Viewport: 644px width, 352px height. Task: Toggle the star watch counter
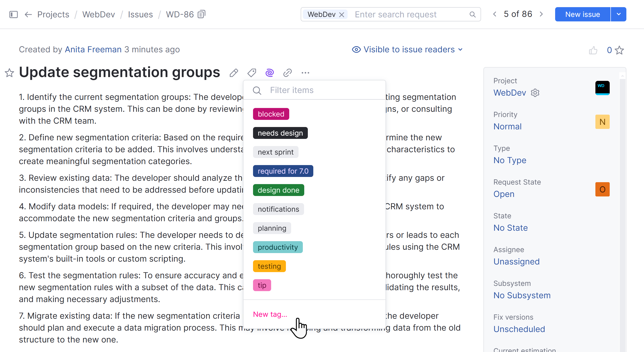click(x=619, y=50)
